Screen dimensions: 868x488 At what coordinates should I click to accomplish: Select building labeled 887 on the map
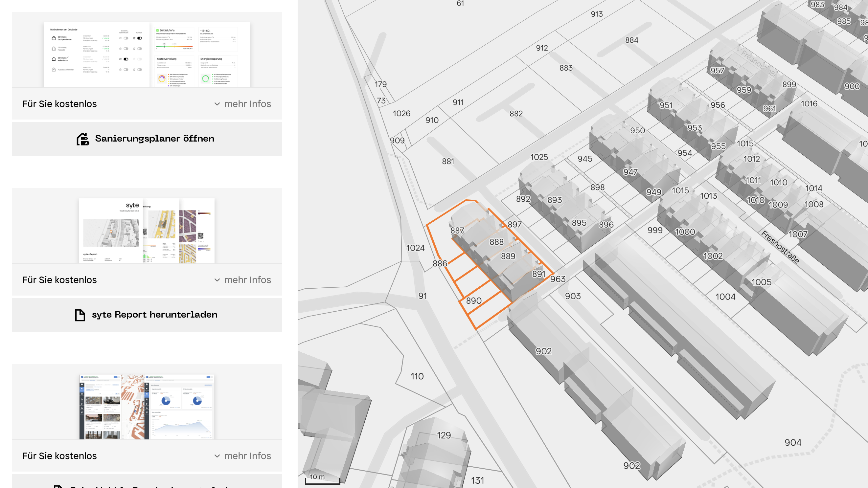click(x=457, y=230)
